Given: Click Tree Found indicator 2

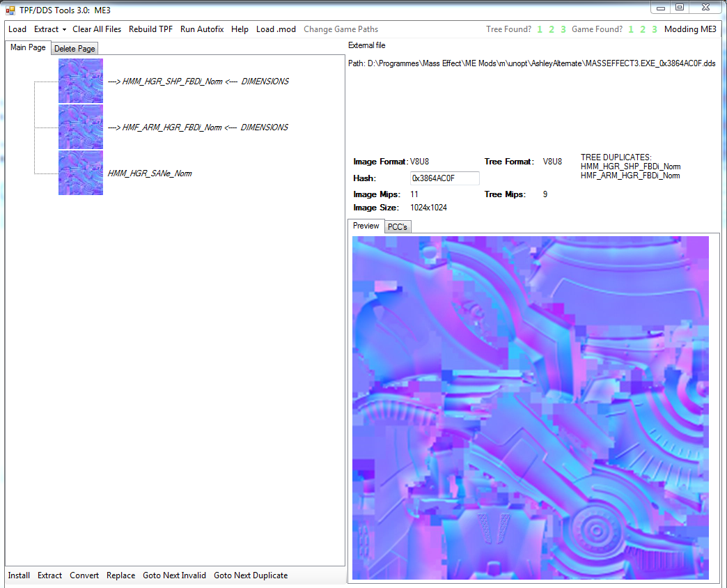Looking at the screenshot, I should click(x=552, y=29).
